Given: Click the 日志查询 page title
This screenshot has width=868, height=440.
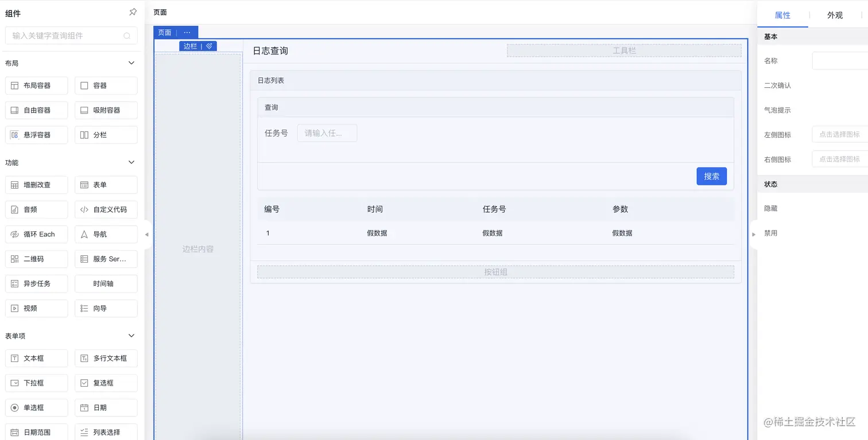Looking at the screenshot, I should [x=270, y=51].
